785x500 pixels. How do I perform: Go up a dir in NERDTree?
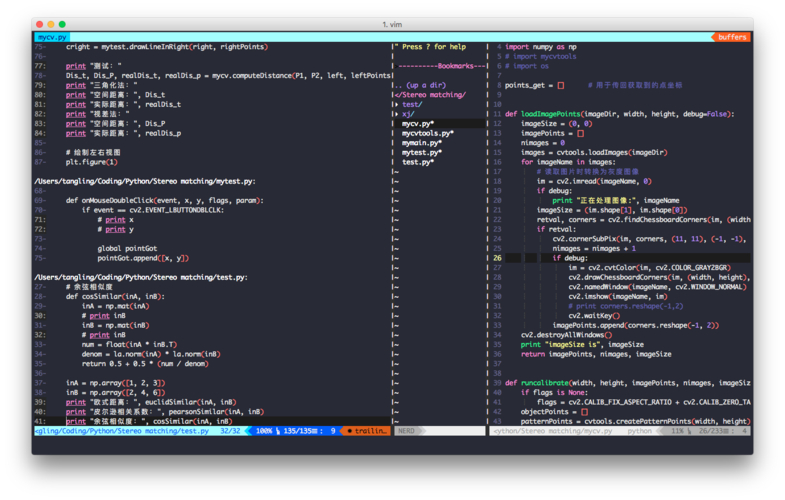point(421,85)
